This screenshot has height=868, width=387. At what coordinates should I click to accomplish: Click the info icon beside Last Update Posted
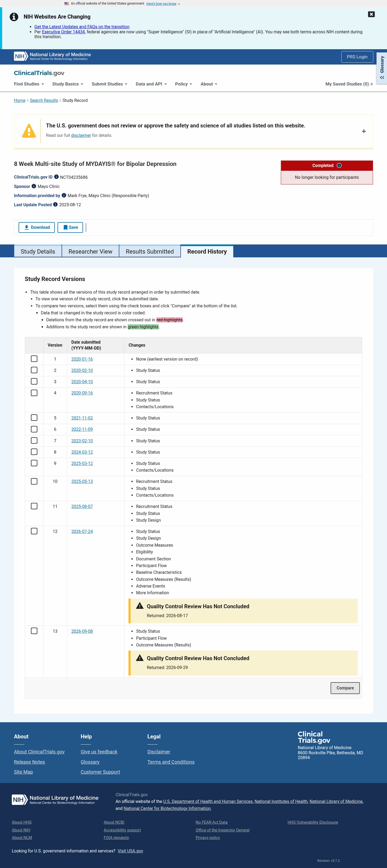pyautogui.click(x=55, y=204)
